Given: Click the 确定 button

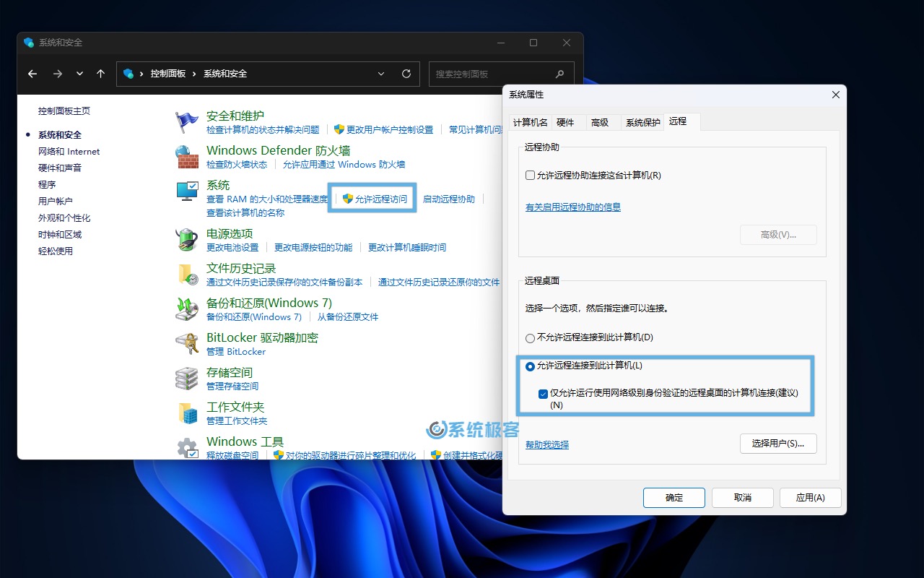Looking at the screenshot, I should (x=674, y=498).
